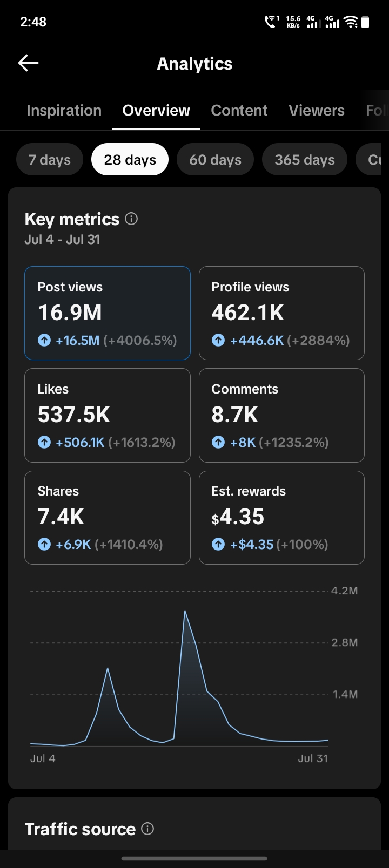389x868 pixels.
Task: Select the Likes metric card
Action: [108, 415]
